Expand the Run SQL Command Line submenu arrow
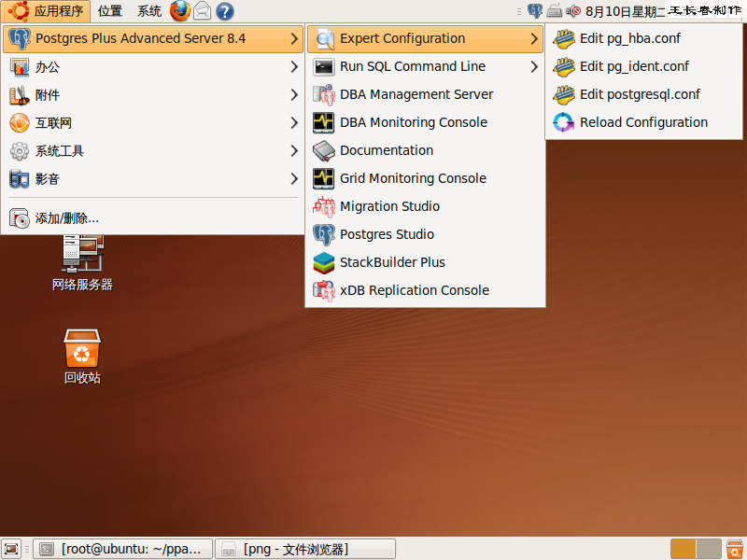The image size is (747, 560). click(x=534, y=66)
